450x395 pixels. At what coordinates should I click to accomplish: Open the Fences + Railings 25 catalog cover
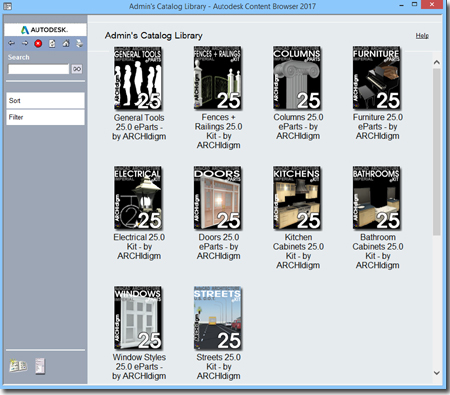click(x=218, y=78)
